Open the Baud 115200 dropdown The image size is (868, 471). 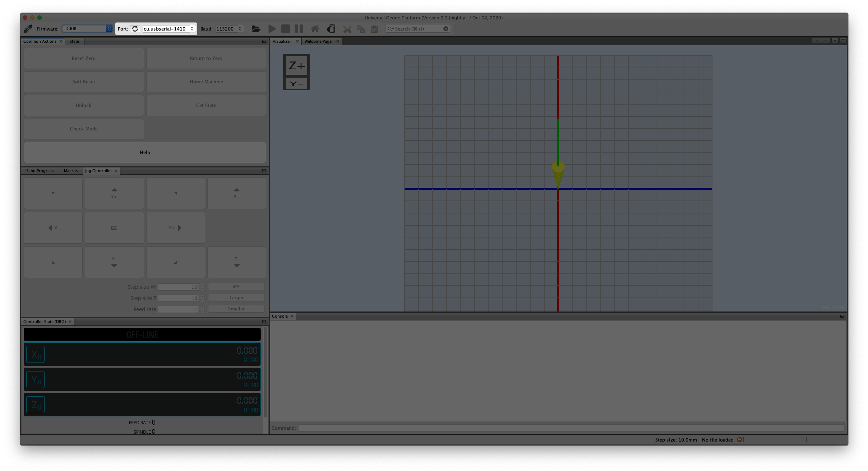click(x=230, y=29)
